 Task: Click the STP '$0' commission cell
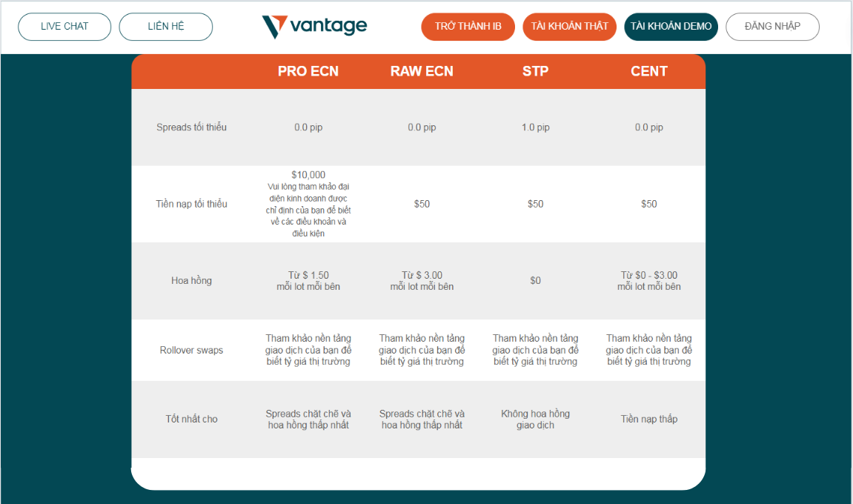click(535, 281)
